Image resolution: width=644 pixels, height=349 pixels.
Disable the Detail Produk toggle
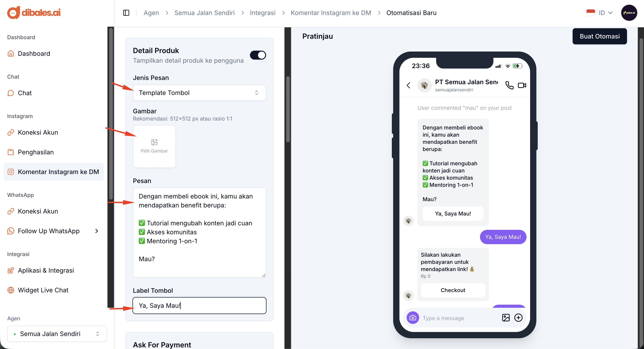[258, 55]
